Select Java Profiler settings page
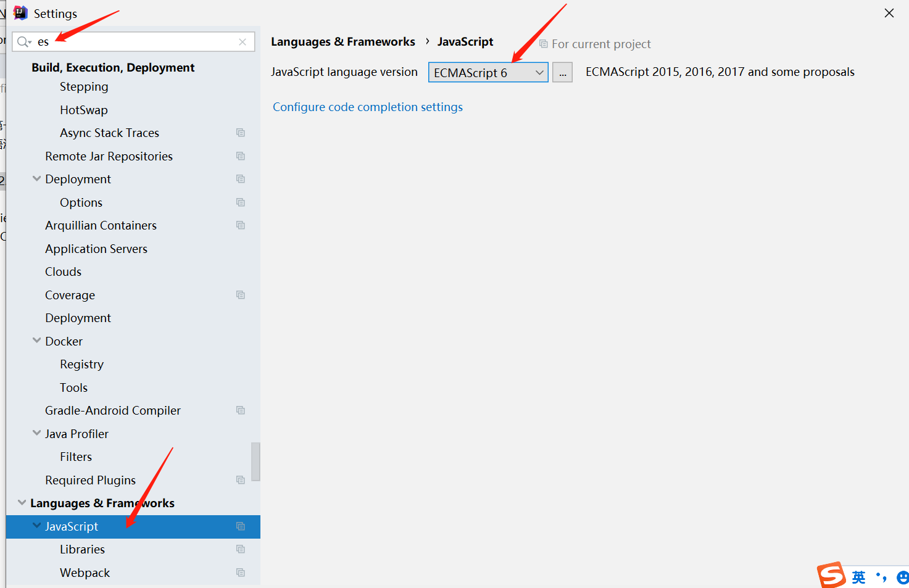This screenshot has width=909, height=588. tap(77, 434)
